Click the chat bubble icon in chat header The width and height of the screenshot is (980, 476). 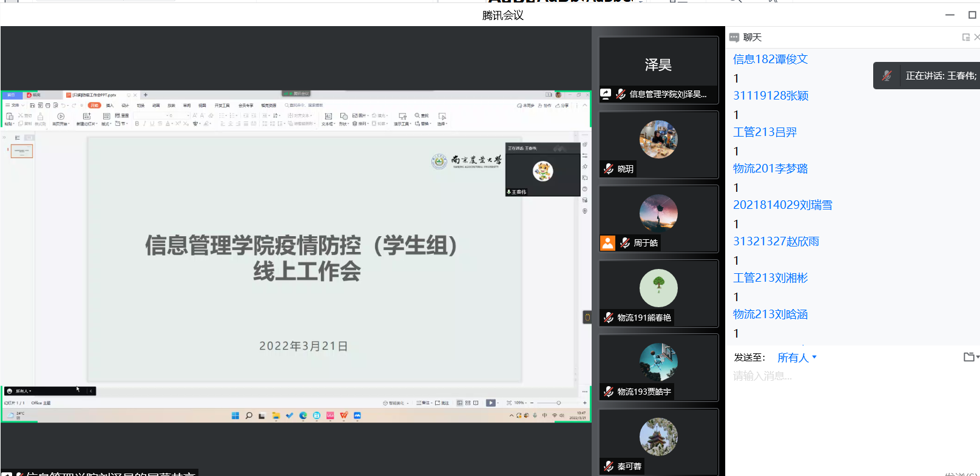pos(734,38)
